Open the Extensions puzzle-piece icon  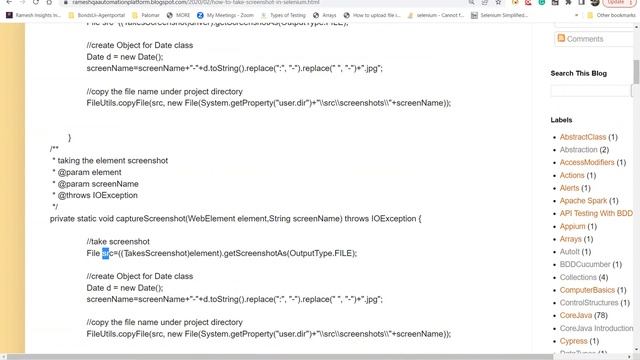pyautogui.click(x=568, y=2)
